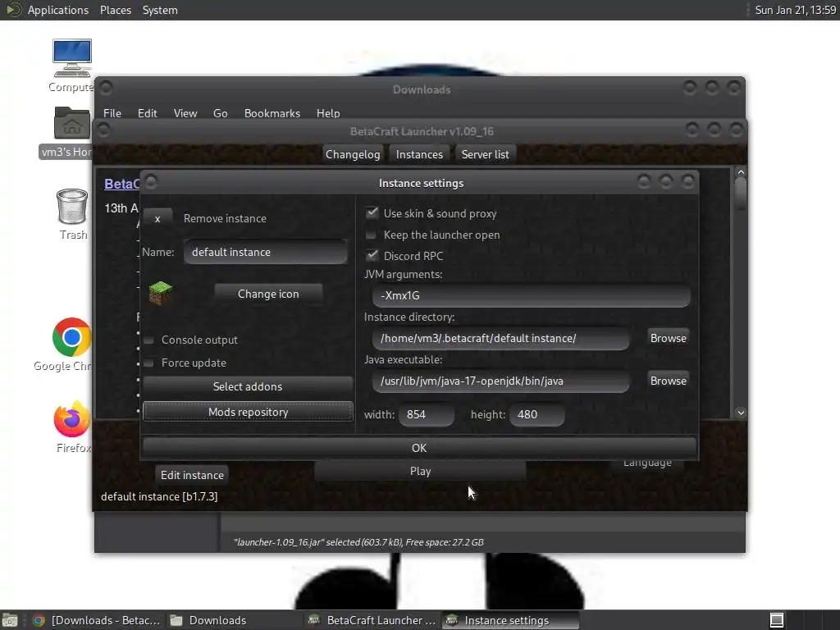Click the Language button in launcher
Image resolution: width=840 pixels, height=630 pixels.
pos(647,463)
